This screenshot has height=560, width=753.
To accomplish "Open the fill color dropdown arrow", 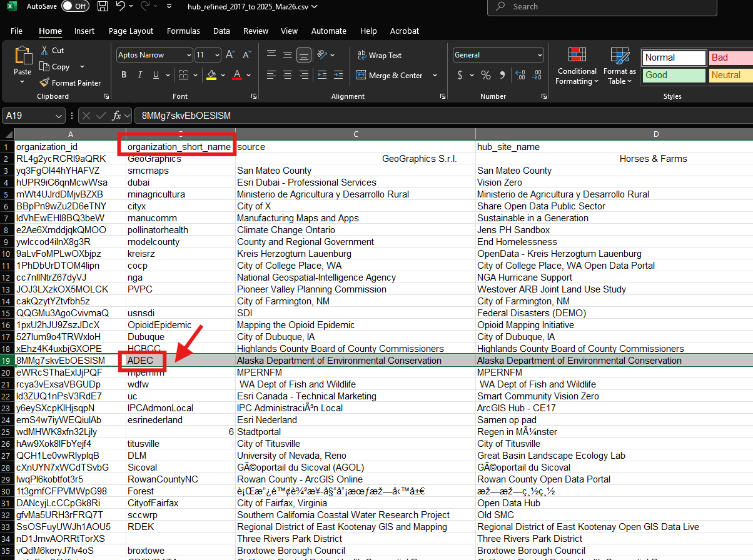I will (x=223, y=75).
